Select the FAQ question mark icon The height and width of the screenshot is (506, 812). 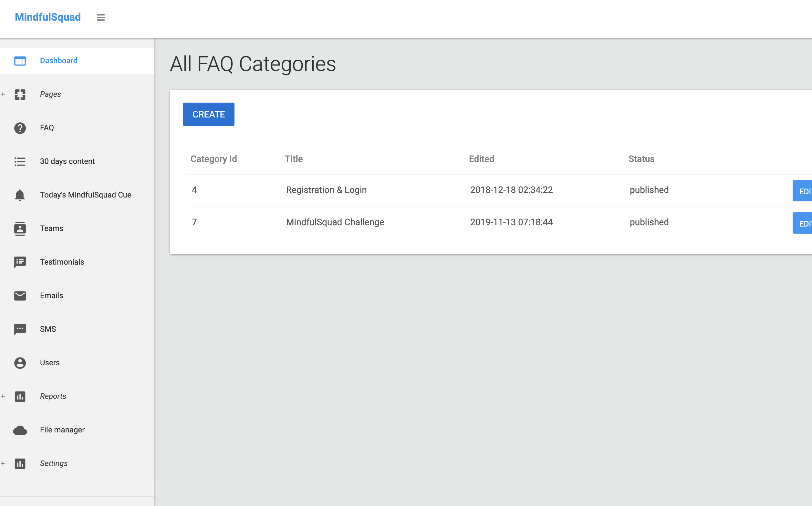pyautogui.click(x=20, y=128)
